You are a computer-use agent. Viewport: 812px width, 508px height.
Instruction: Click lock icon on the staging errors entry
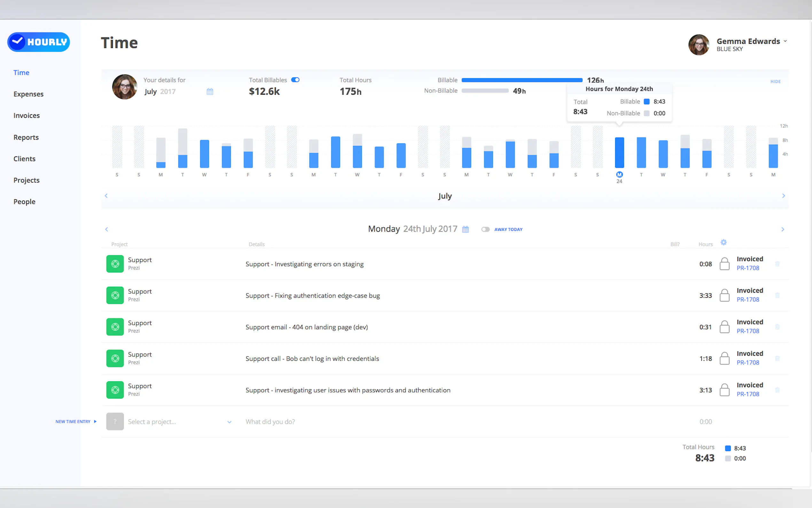pos(724,264)
